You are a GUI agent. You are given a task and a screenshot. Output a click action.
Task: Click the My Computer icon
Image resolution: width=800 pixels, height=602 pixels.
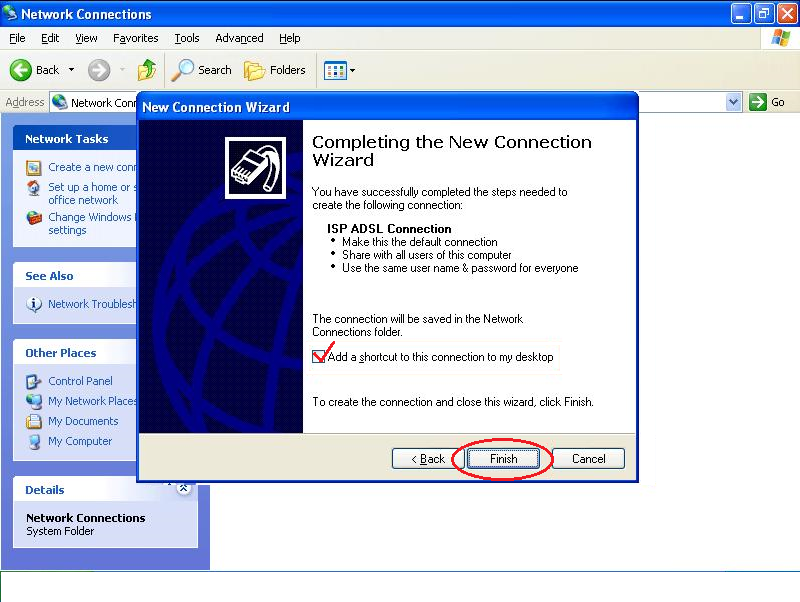[34, 441]
